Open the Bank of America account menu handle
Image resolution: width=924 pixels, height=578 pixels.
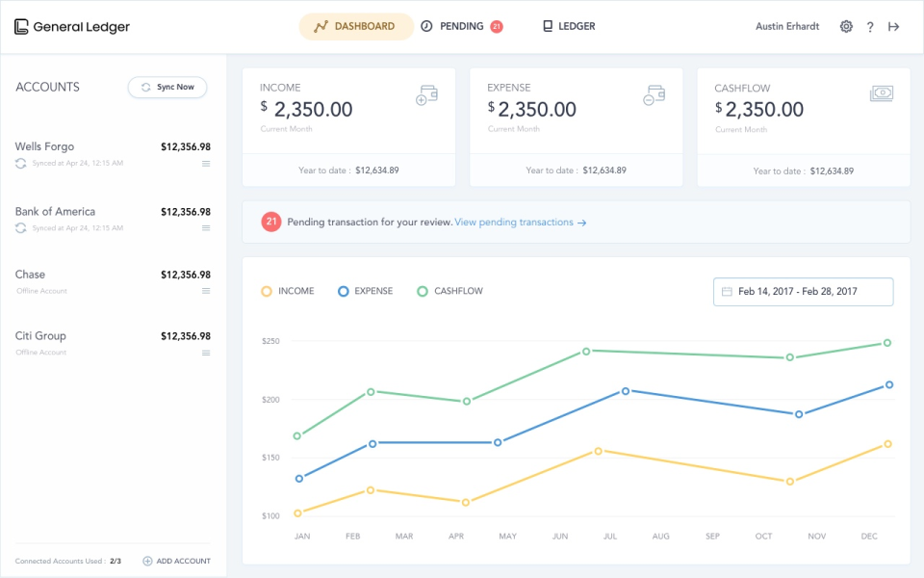pos(206,228)
